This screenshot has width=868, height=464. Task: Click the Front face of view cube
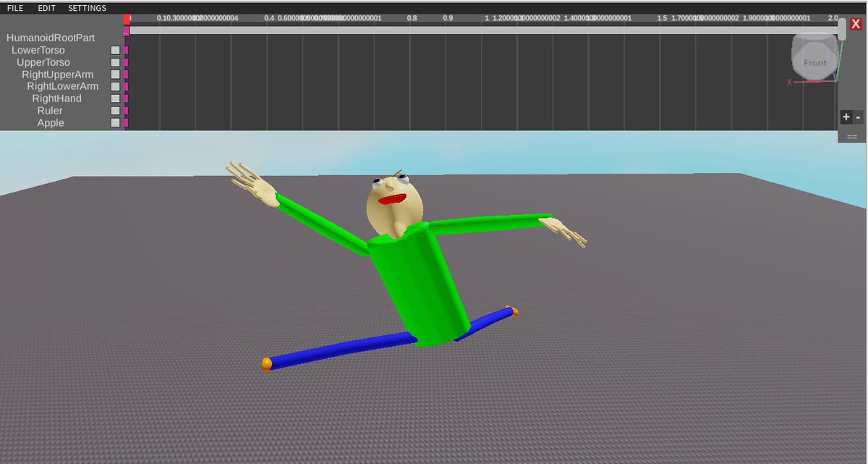(814, 63)
